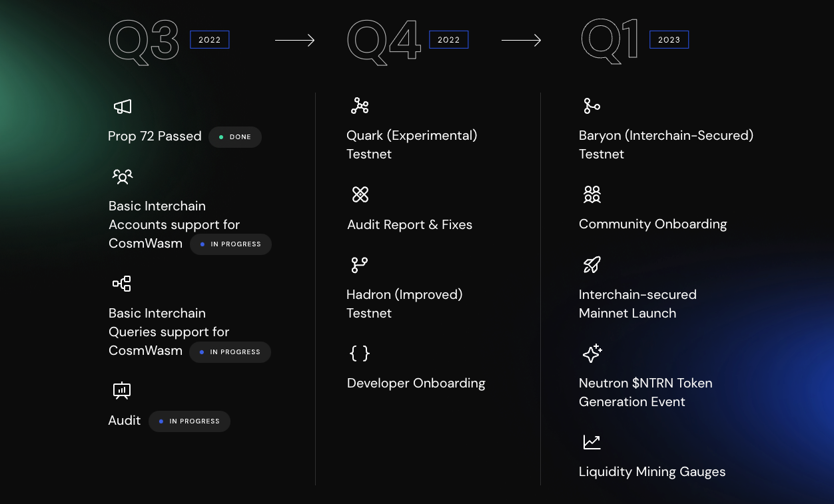This screenshot has width=834, height=504.
Task: Click the branch icon above Baryon Testnet
Action: (x=592, y=106)
